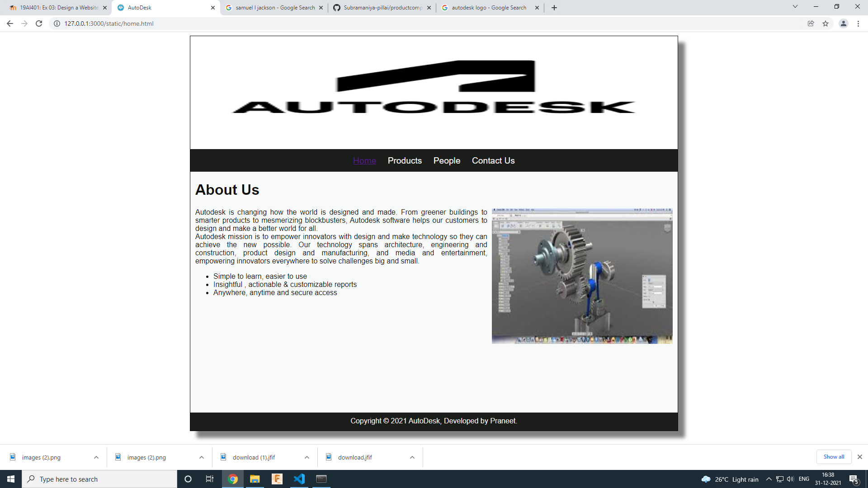This screenshot has width=868, height=488.
Task: Show hidden system tray icons
Action: (x=769, y=479)
